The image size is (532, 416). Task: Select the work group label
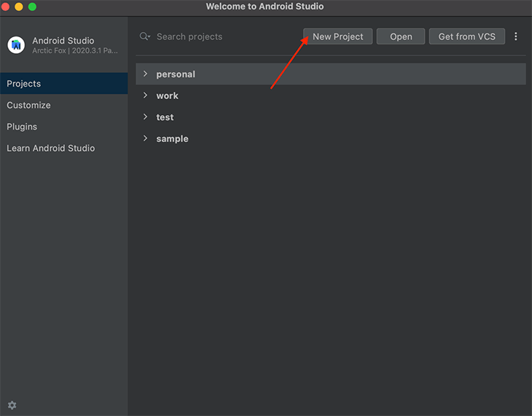click(x=168, y=95)
